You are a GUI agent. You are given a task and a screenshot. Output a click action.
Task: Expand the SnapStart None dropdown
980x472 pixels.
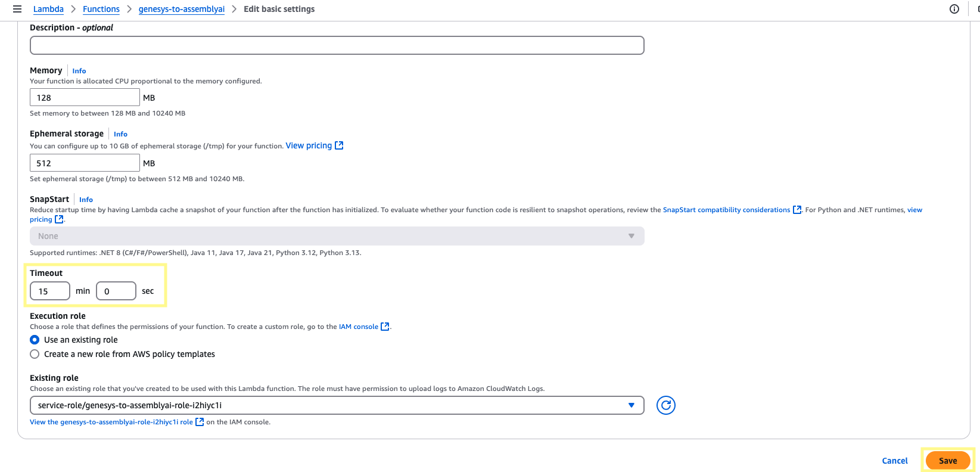(337, 236)
